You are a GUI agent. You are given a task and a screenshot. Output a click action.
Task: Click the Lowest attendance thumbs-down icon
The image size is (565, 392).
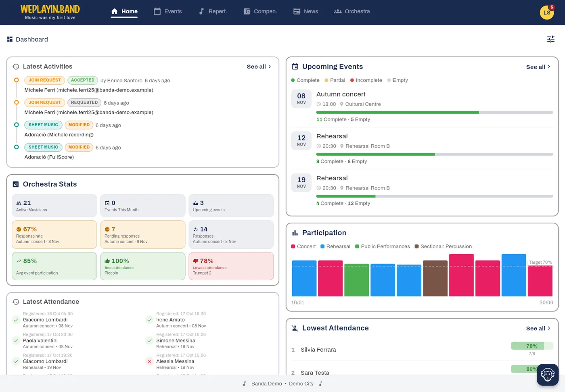click(196, 261)
